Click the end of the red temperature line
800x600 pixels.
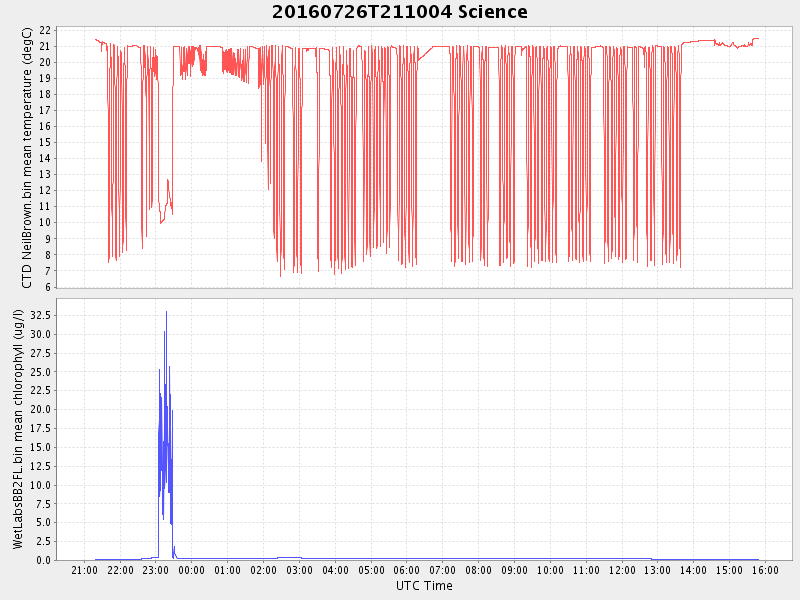759,38
